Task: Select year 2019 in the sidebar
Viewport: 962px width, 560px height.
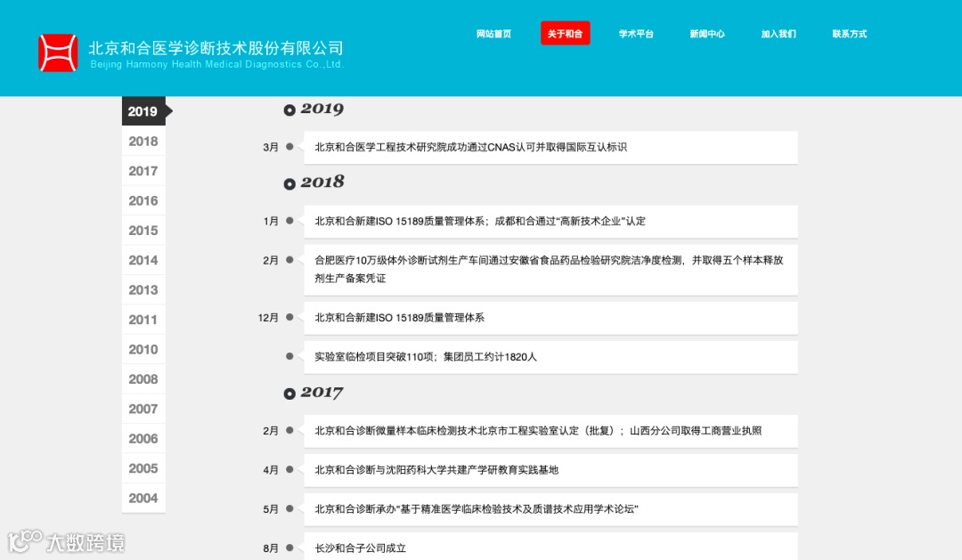Action: point(143,111)
